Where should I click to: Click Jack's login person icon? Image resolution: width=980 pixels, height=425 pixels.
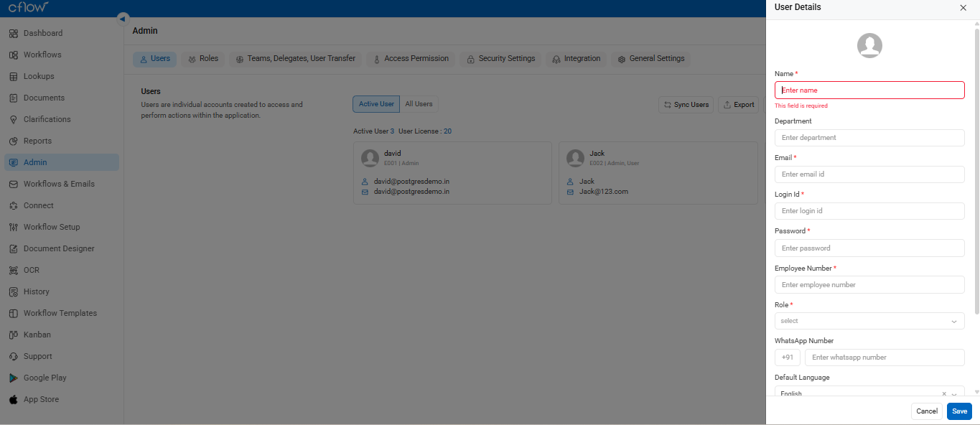tap(570, 182)
